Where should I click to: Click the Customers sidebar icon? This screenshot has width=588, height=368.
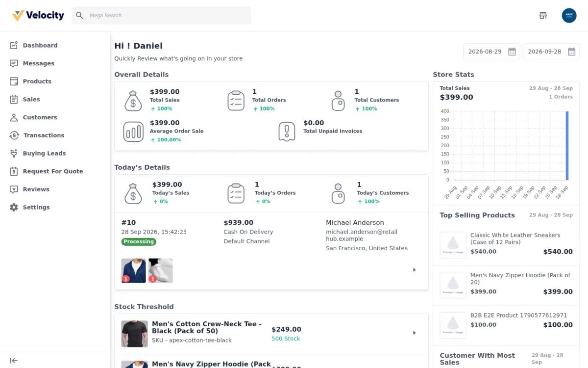coord(14,117)
